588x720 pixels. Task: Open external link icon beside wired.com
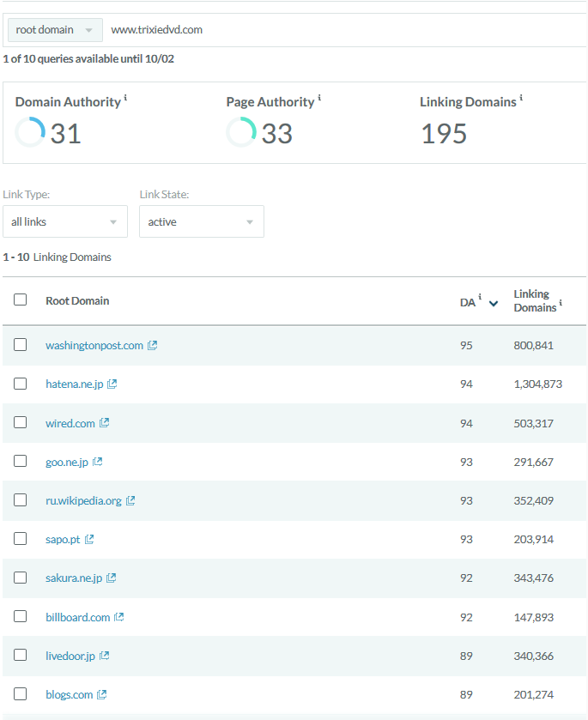pos(104,422)
